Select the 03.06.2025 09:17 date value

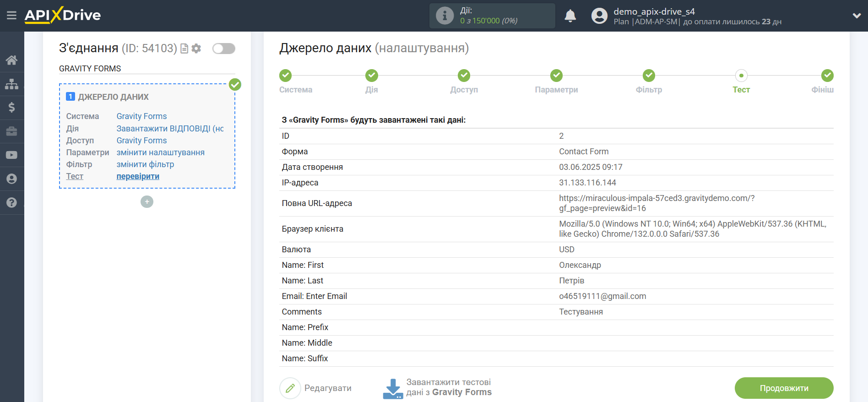591,167
